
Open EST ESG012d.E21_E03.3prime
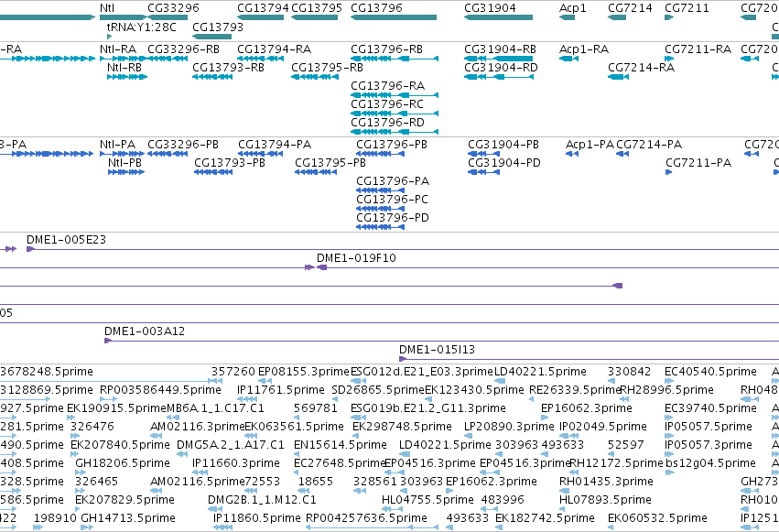click(x=422, y=372)
